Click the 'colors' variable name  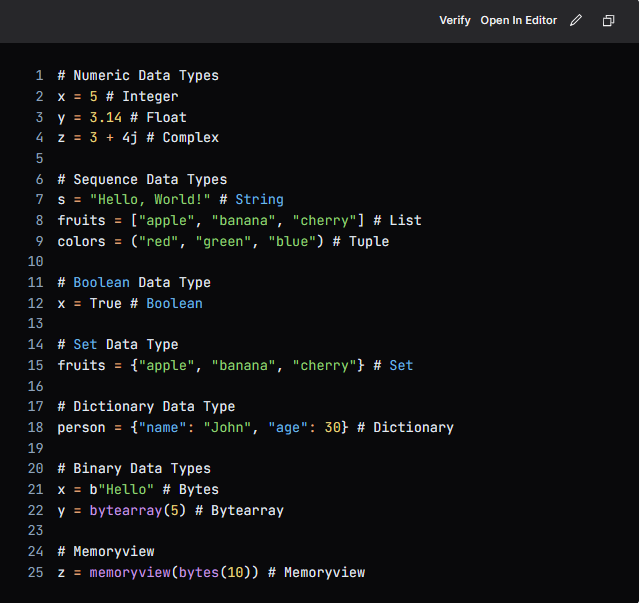tap(81, 242)
